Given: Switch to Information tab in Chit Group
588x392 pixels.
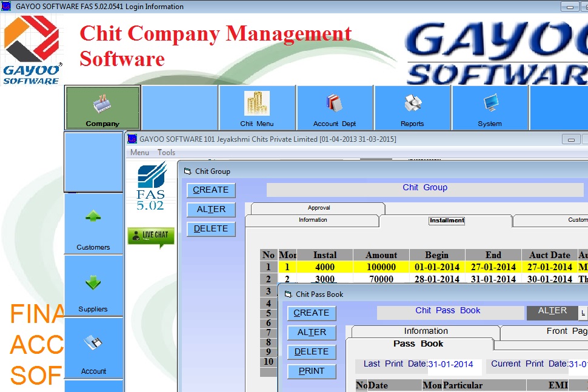Looking at the screenshot, I should click(312, 221).
